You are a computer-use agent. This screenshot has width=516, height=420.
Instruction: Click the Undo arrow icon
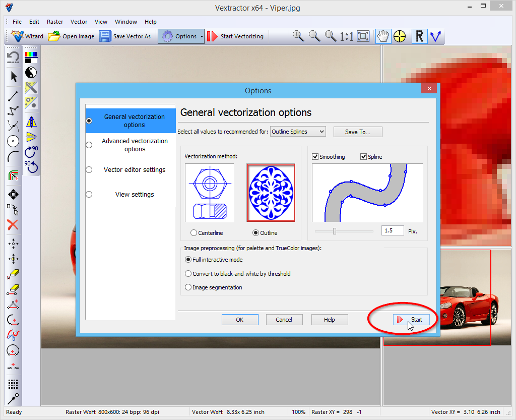[13, 56]
